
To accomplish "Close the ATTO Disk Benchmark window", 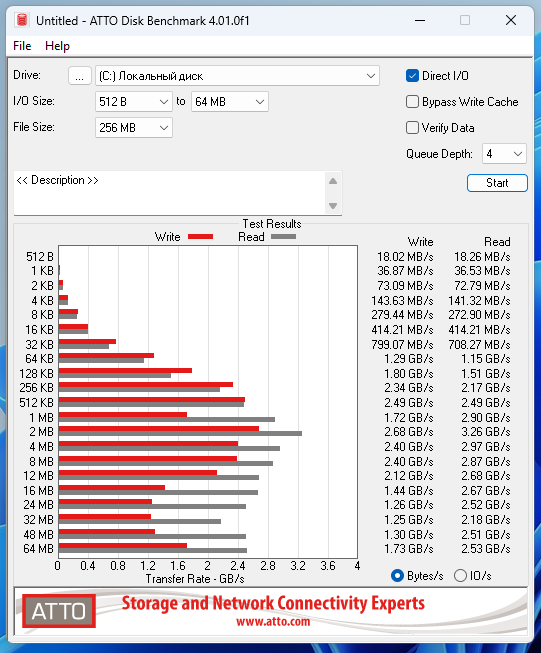I will [511, 20].
